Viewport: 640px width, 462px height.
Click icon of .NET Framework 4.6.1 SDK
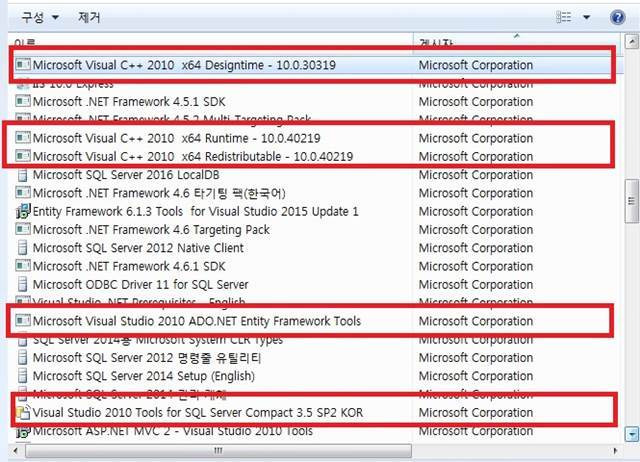[x=23, y=266]
